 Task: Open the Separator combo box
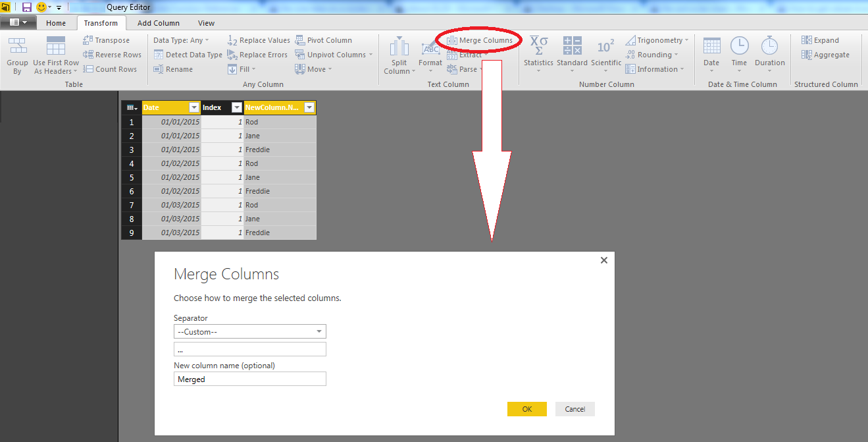[x=250, y=331]
